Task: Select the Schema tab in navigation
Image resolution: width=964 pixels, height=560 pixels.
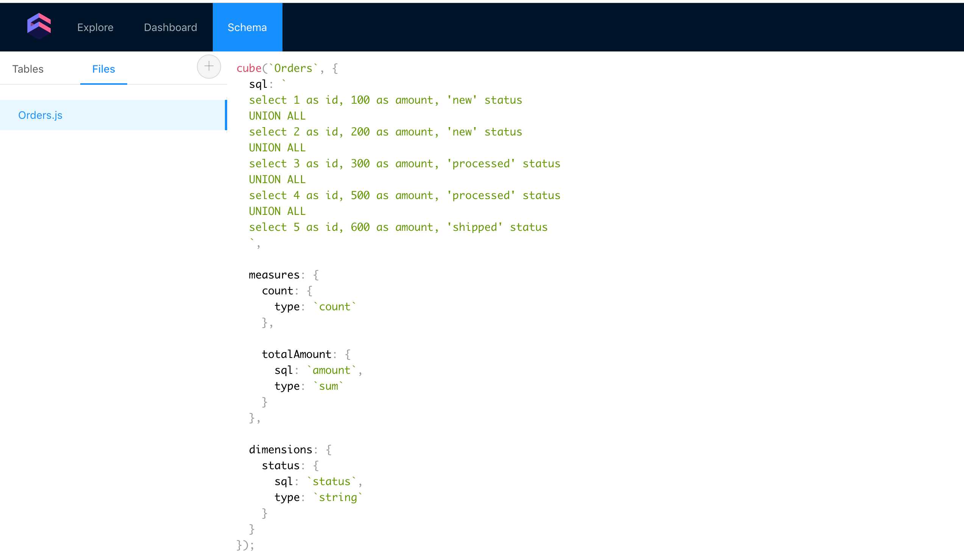Action: click(248, 26)
